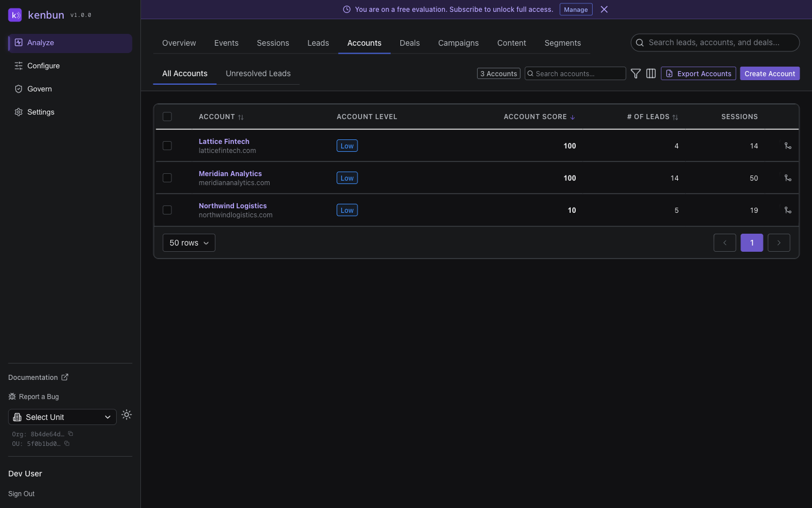Switch to the Deals tab
This screenshot has width=812, height=508.
click(x=409, y=43)
